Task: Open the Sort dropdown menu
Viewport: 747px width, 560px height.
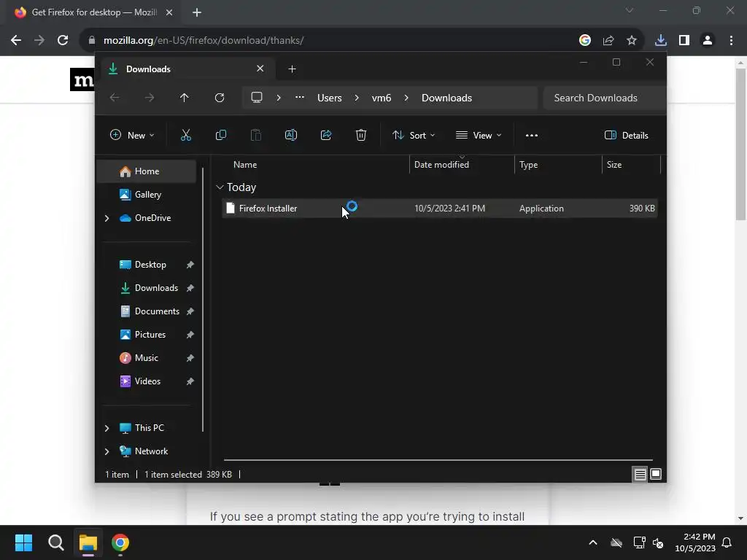Action: coord(414,135)
